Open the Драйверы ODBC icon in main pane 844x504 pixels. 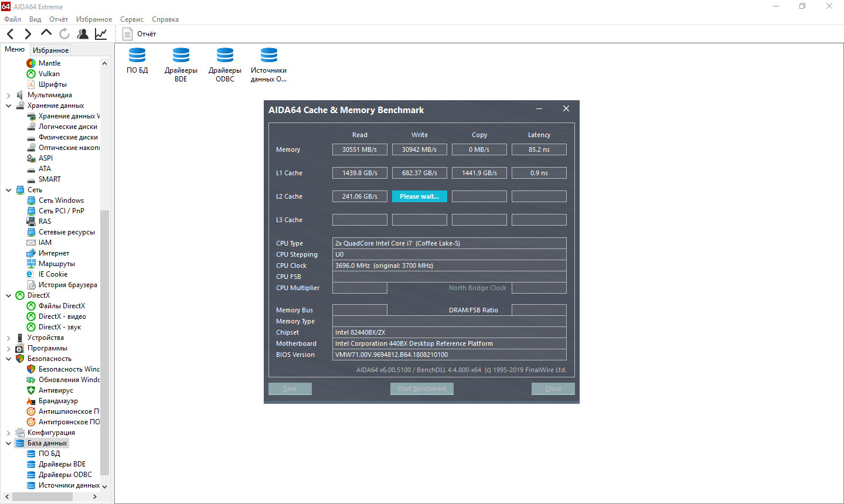(225, 65)
